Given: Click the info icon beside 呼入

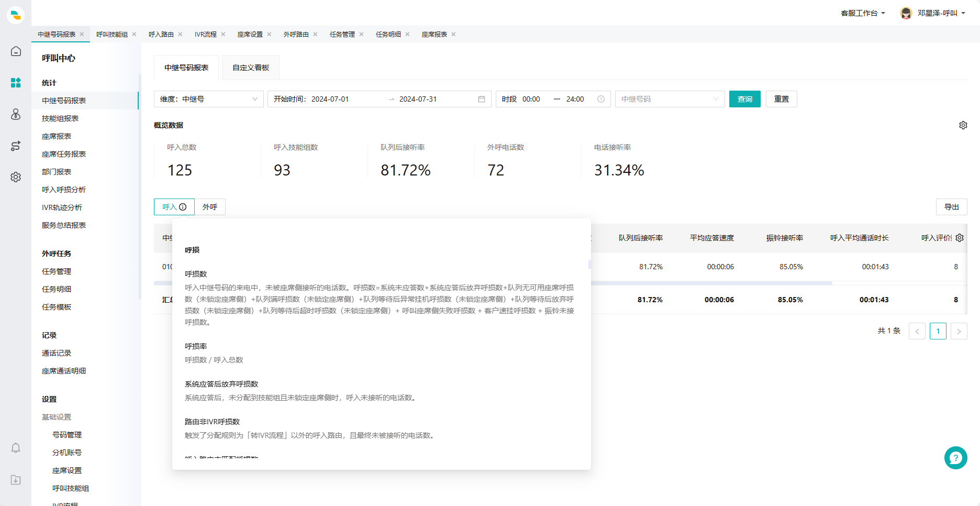Looking at the screenshot, I should (x=183, y=207).
